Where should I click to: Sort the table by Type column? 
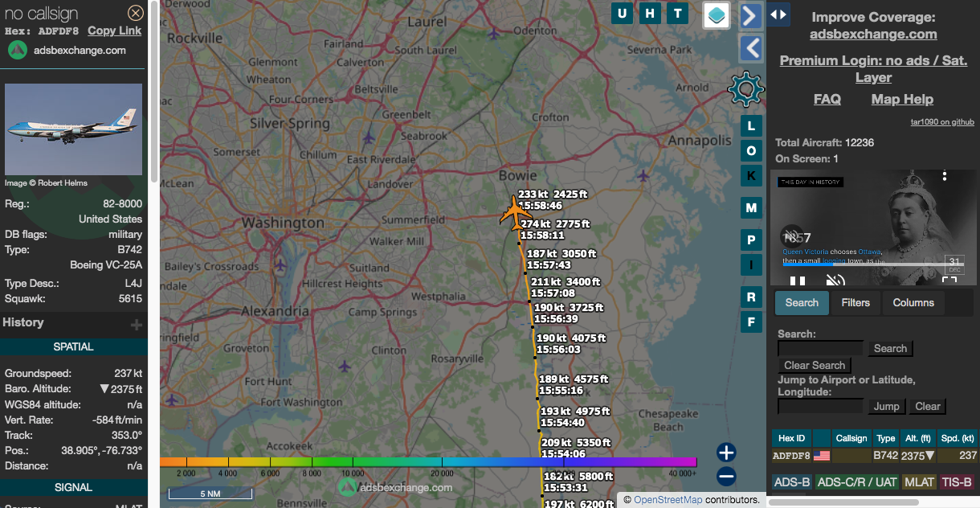coord(885,438)
